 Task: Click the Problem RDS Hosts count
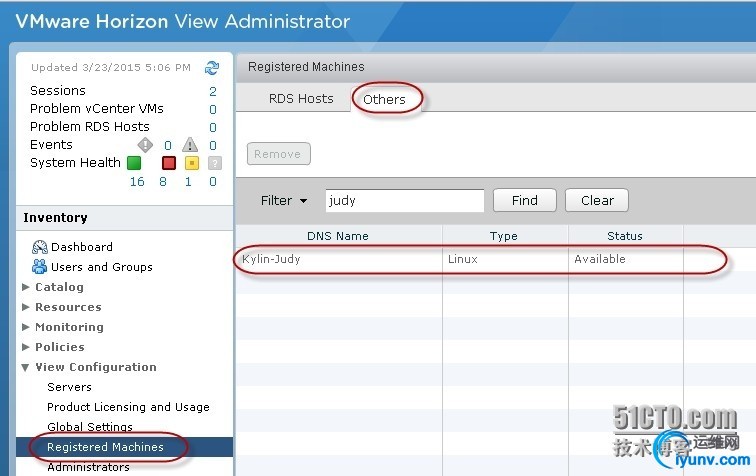pyautogui.click(x=213, y=127)
